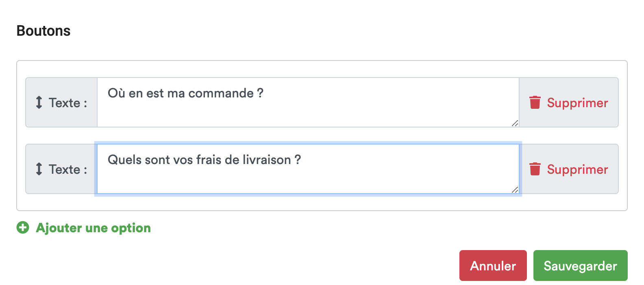Click the word 'frais' in the second field
Image resolution: width=644 pixels, height=285 pixels.
[x=209, y=160]
